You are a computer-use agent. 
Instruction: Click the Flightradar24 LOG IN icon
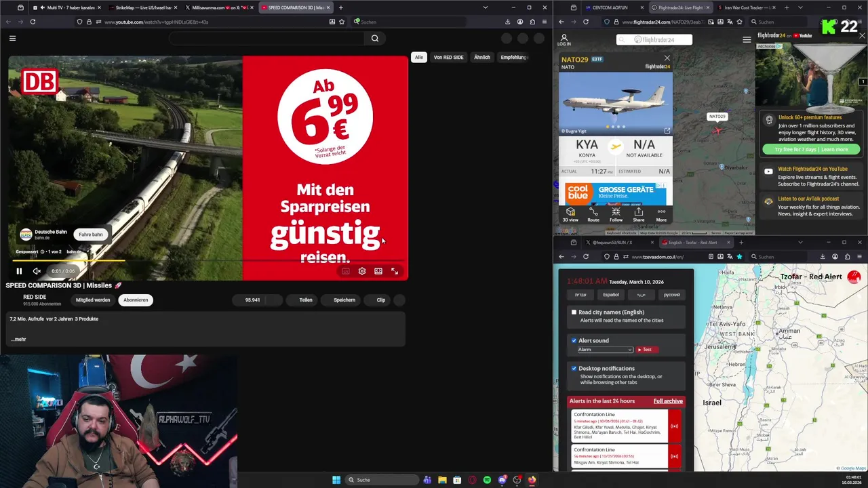tap(564, 40)
